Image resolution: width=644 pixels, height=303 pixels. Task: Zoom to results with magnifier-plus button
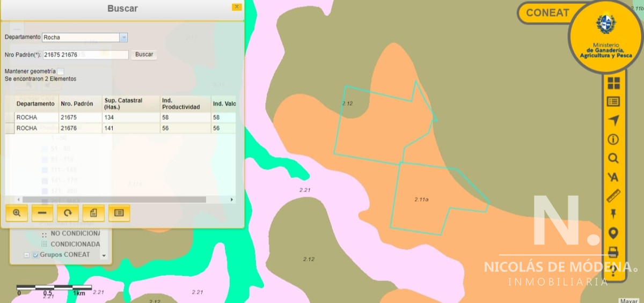pyautogui.click(x=17, y=213)
